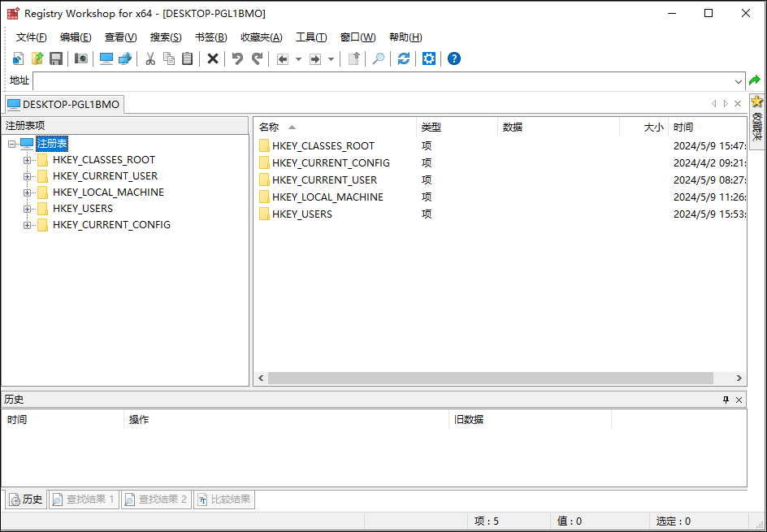Open the Save toolbar icon
The width and height of the screenshot is (767, 532).
(56, 58)
